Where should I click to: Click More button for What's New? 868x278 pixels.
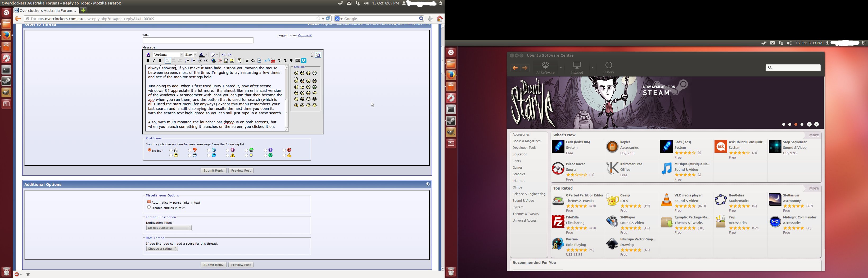click(x=814, y=135)
